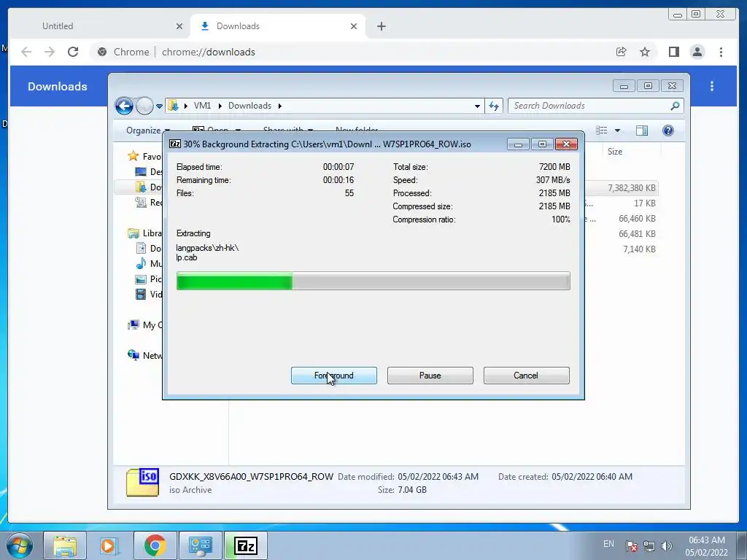
Task: Toggle the Explorer preview pane
Action: (642, 130)
